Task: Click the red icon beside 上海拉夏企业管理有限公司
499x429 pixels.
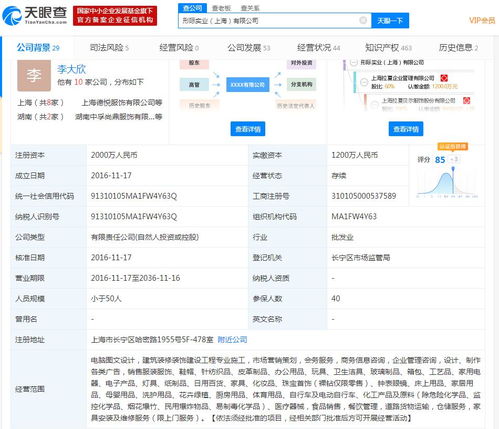Action: (444, 78)
